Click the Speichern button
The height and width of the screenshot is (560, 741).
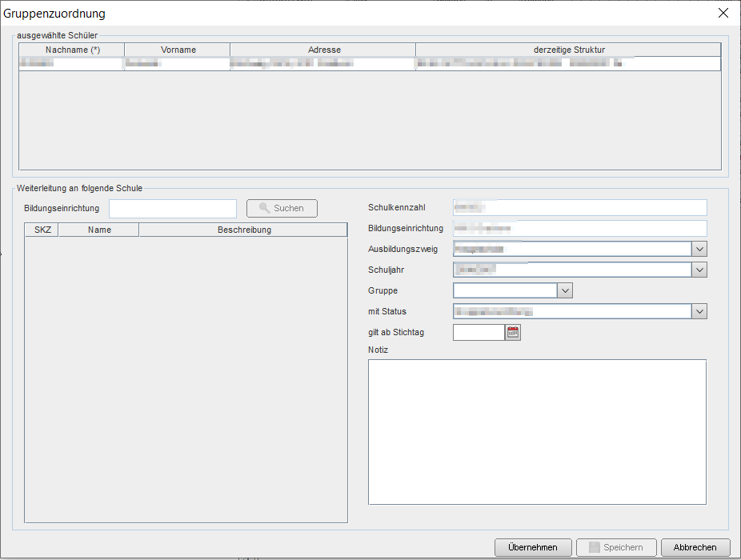click(615, 547)
